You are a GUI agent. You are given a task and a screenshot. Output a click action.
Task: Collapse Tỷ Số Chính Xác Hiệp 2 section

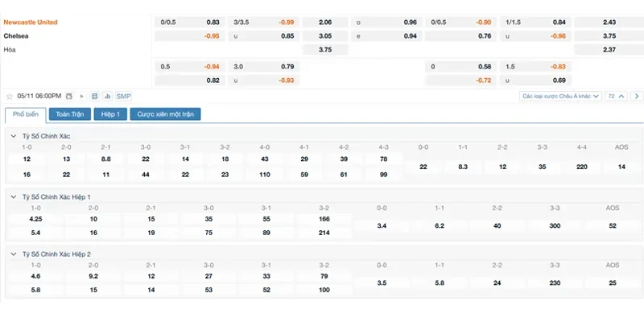pos(14,254)
